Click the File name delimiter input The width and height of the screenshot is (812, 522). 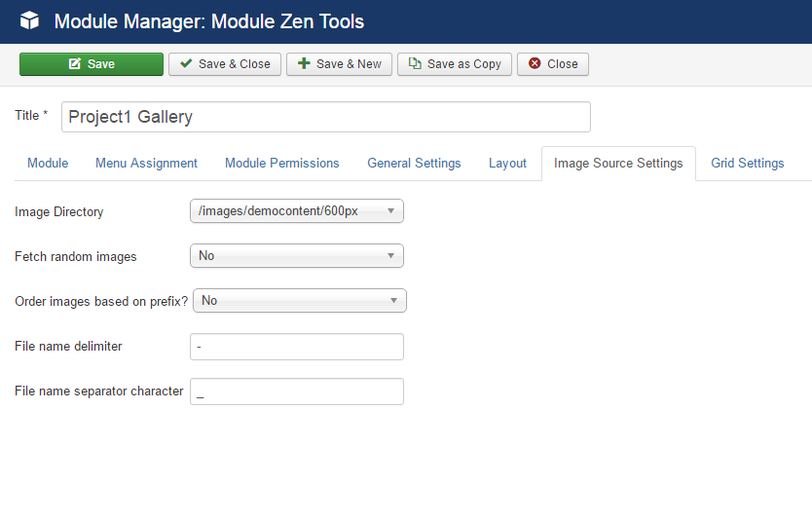click(297, 347)
